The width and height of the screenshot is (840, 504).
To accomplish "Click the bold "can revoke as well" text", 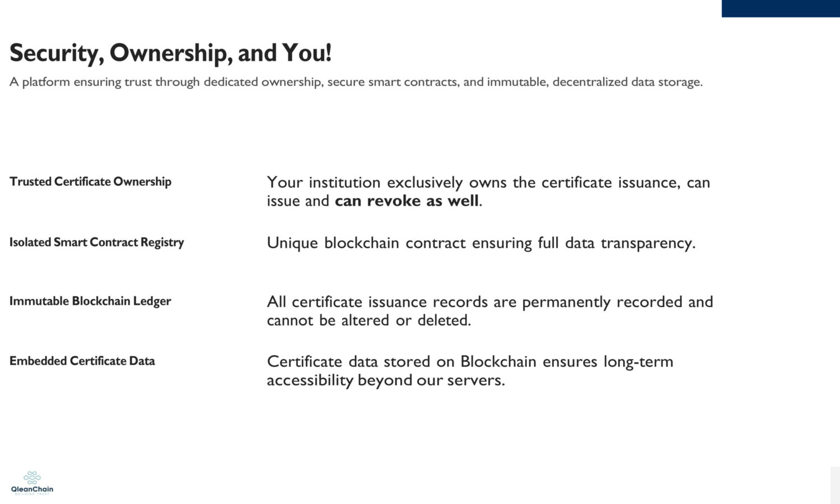I will point(407,200).
